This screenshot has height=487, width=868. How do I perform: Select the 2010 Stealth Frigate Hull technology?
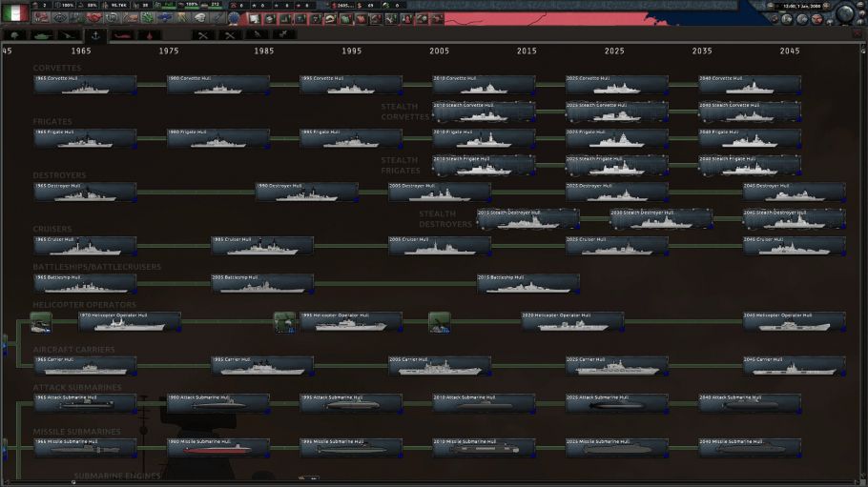pyautogui.click(x=484, y=165)
